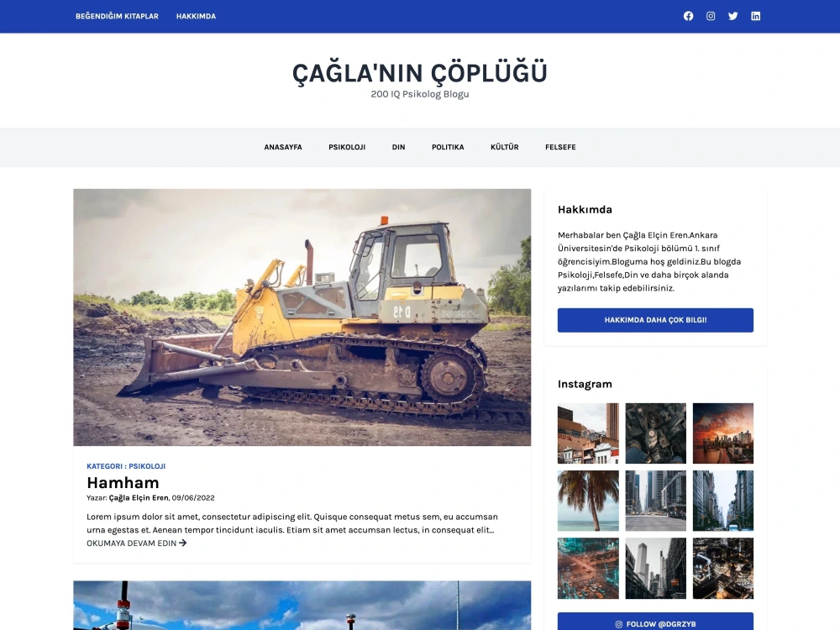
Task: Open the empty city street Instagram photo
Action: tap(656, 501)
